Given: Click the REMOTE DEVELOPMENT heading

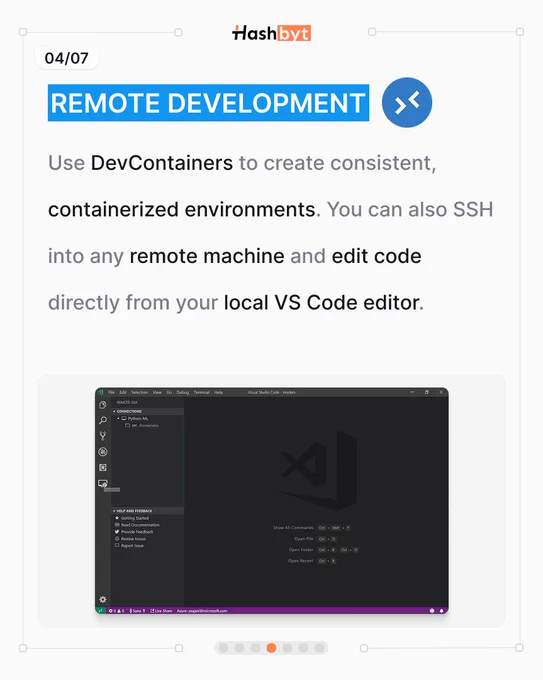Looking at the screenshot, I should (x=208, y=103).
